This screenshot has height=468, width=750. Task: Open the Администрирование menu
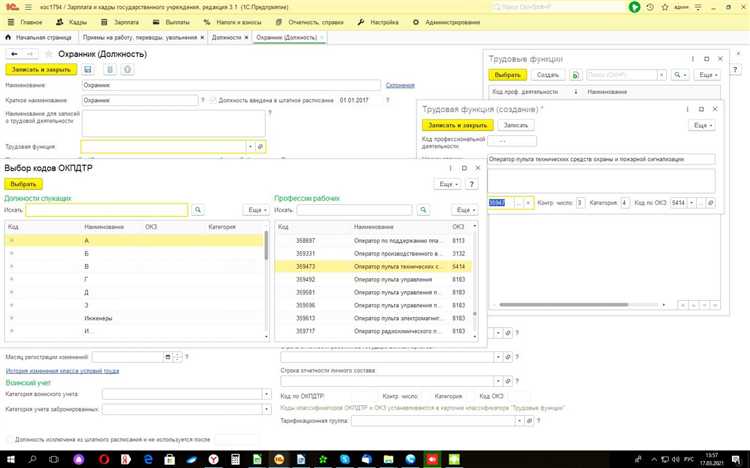click(x=446, y=22)
